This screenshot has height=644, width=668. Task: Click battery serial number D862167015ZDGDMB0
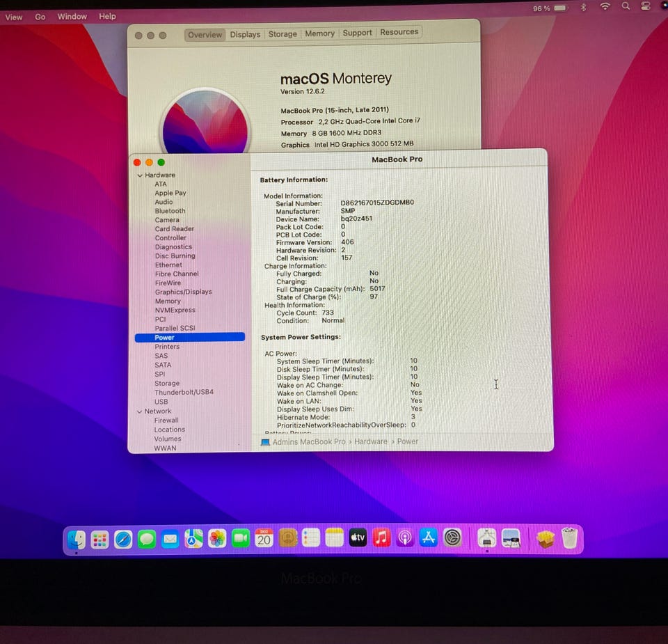377,203
